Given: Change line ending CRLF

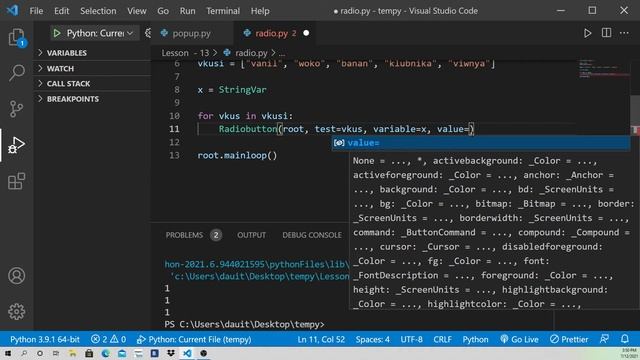Looking at the screenshot, I should (442, 339).
